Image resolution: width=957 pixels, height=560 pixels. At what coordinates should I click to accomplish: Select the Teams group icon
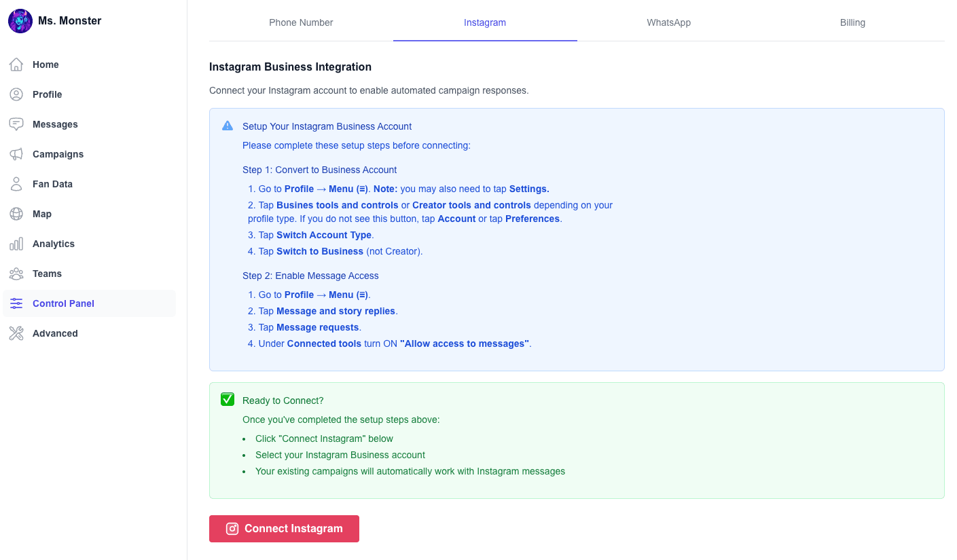coord(16,273)
